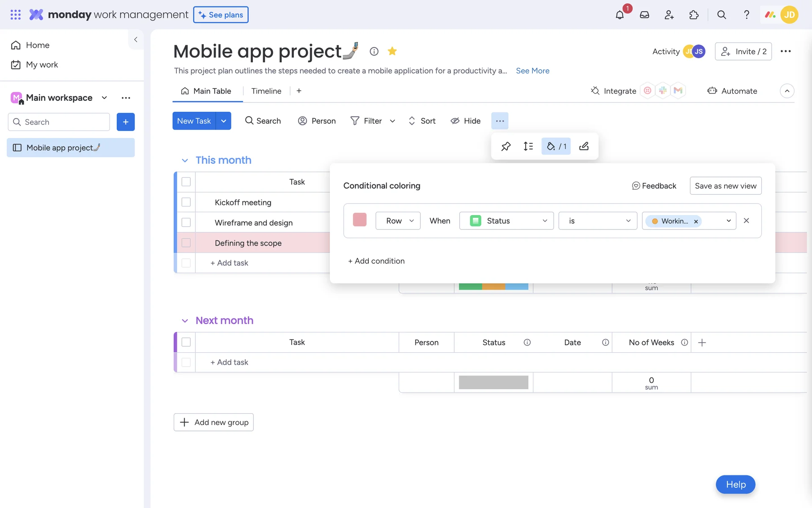Check the Kickoff meeting checkbox
The height and width of the screenshot is (508, 812).
click(x=186, y=202)
